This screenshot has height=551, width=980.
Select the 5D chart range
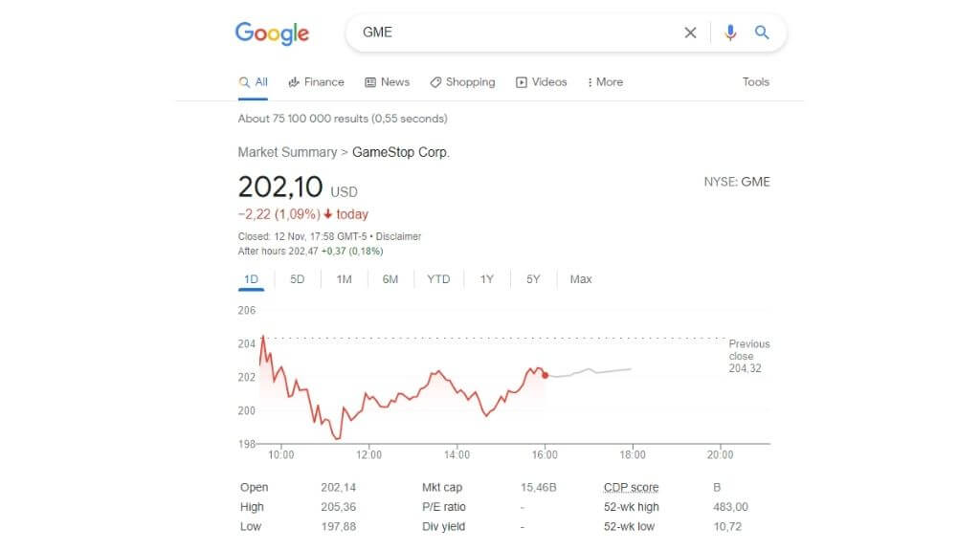[297, 279]
